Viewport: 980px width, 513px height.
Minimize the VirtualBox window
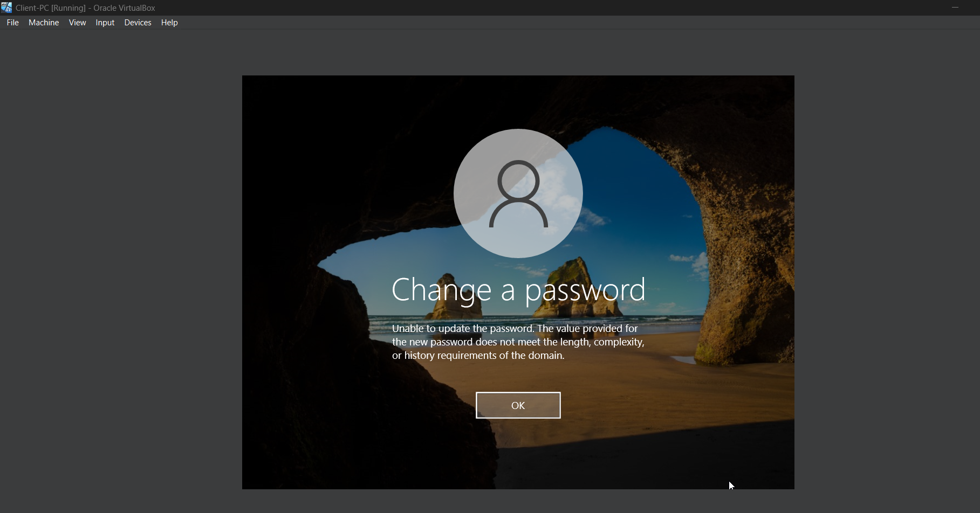[x=955, y=8]
